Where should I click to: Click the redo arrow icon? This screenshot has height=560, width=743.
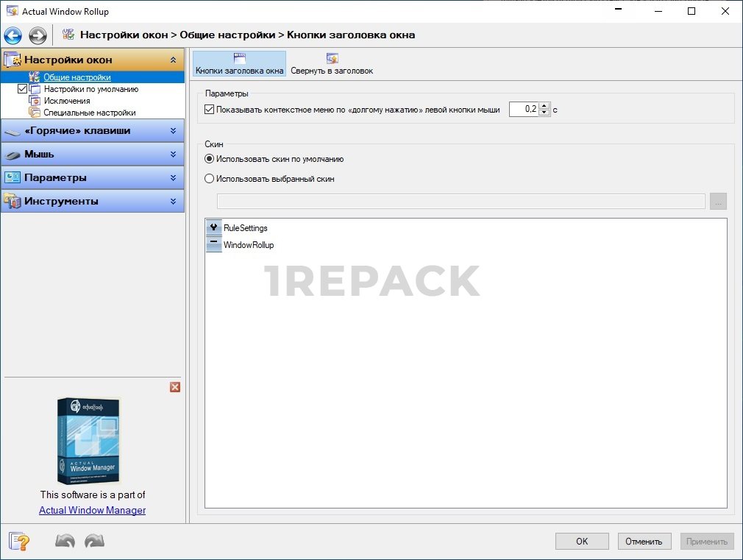click(94, 542)
